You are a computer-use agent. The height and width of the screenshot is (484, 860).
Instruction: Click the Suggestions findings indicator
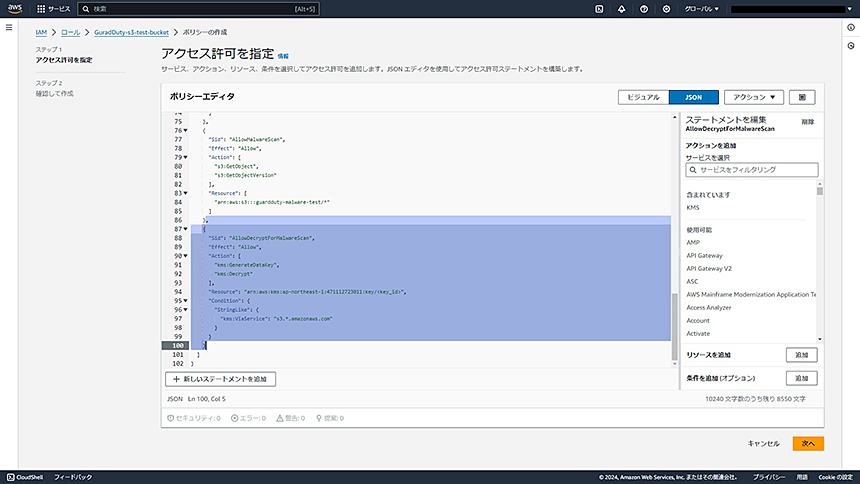pyautogui.click(x=330, y=418)
